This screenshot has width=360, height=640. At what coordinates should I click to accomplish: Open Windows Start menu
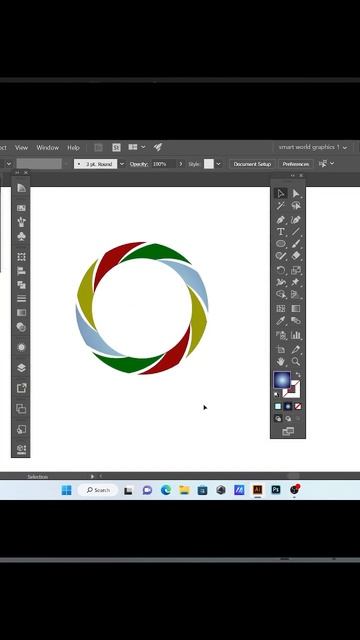pyautogui.click(x=67, y=490)
